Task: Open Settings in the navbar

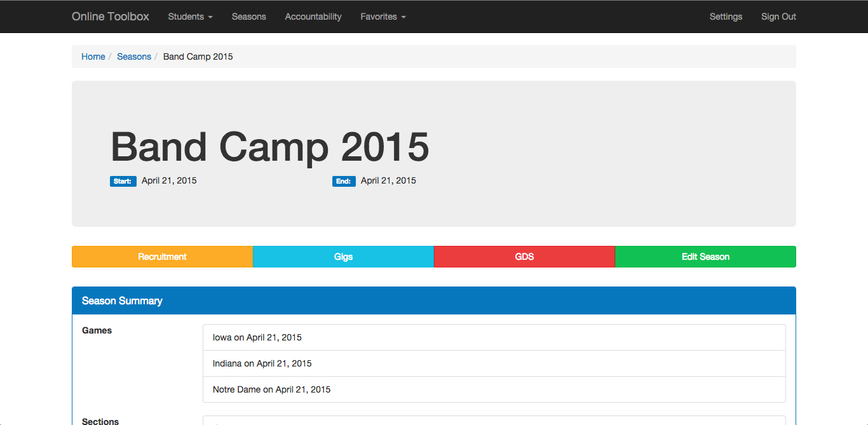Action: click(x=726, y=17)
